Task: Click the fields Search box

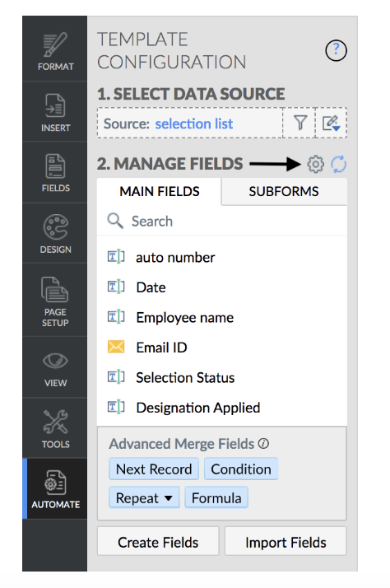Action: click(222, 221)
